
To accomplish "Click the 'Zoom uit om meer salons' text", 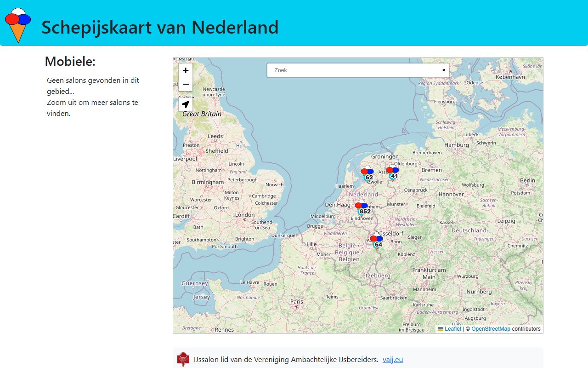I will 92,108.
